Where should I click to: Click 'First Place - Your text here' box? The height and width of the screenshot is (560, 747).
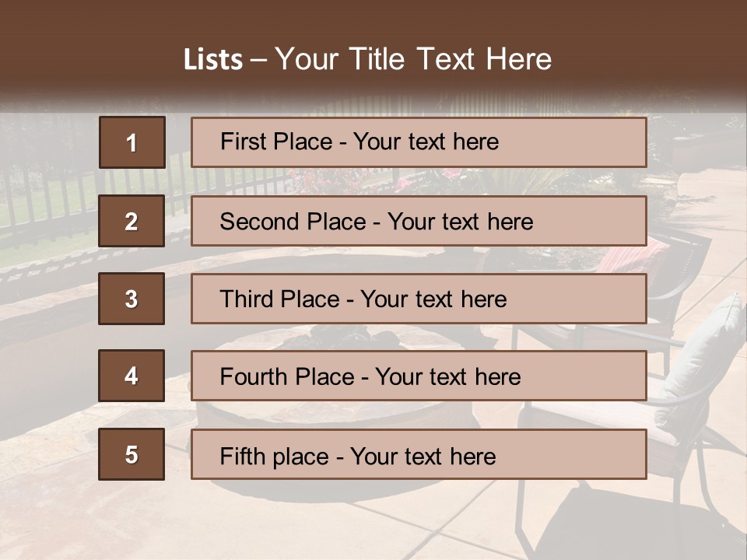[419, 142]
